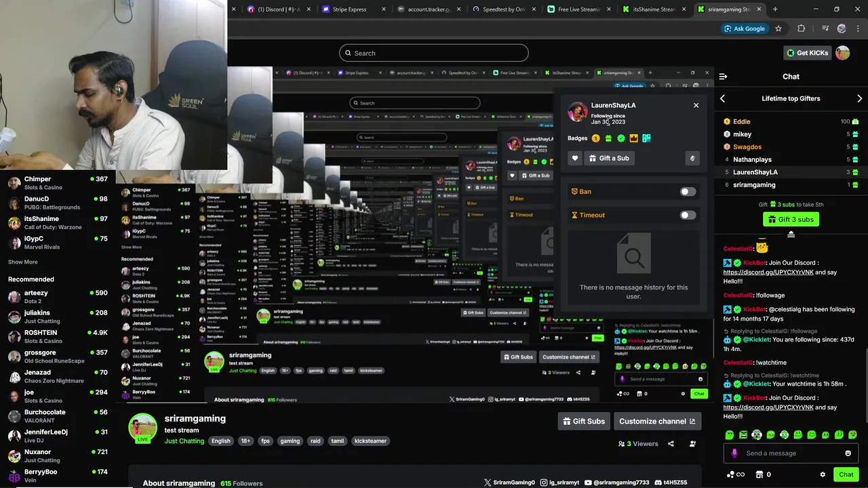868x488 pixels.
Task: Click the purple microphone icon in chat input
Action: 734,453
